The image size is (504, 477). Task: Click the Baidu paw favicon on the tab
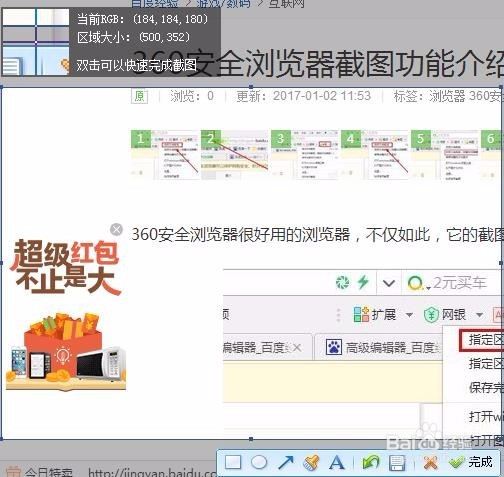click(x=334, y=347)
